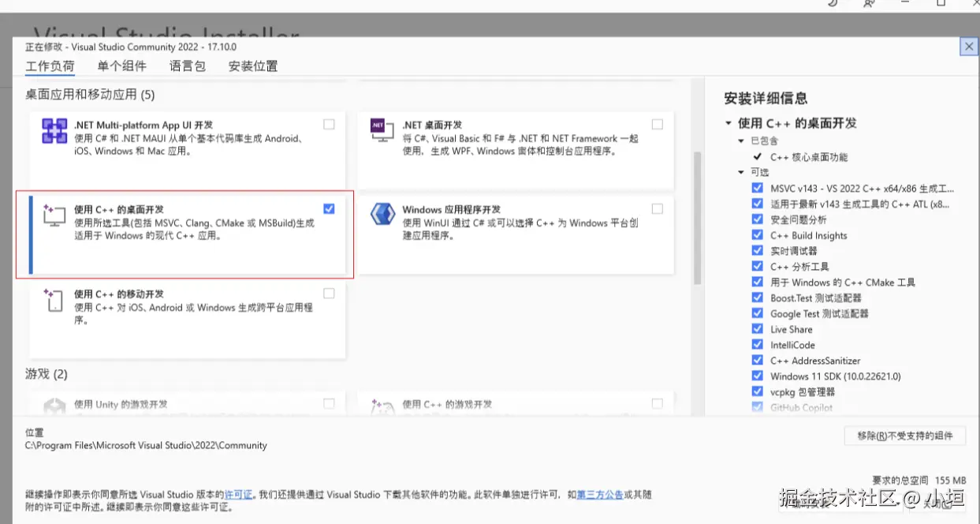This screenshot has width=980, height=524.
Task: Open the 安装位置 tab
Action: pos(253,66)
